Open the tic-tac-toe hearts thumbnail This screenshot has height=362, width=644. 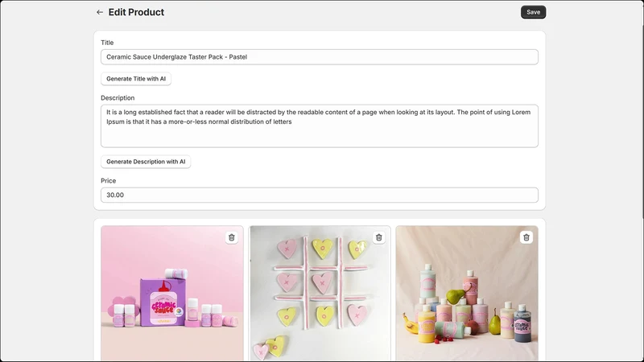click(x=320, y=293)
